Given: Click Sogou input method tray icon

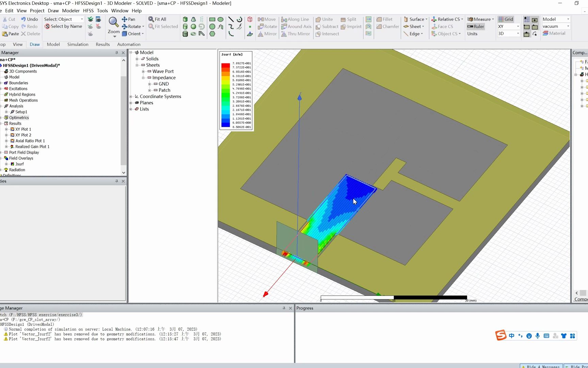Looking at the screenshot, I should (x=501, y=336).
